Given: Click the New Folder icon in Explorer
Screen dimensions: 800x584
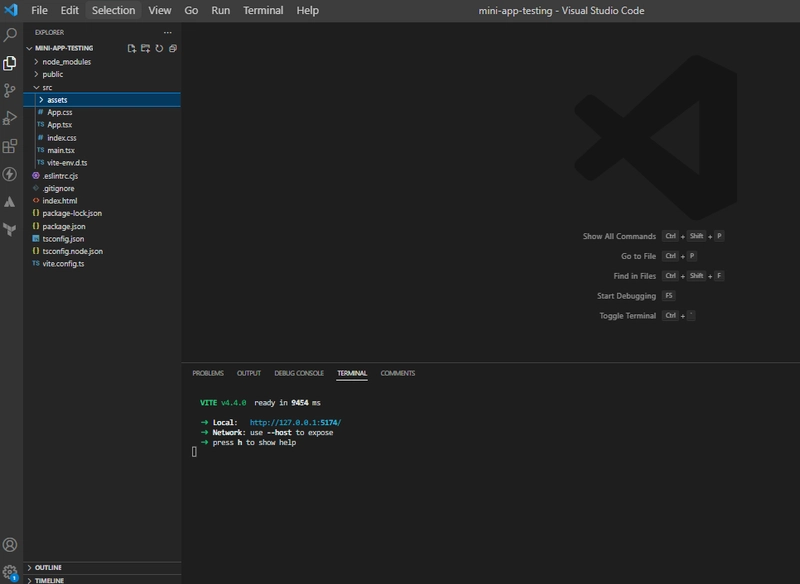Looking at the screenshot, I should tap(145, 48).
